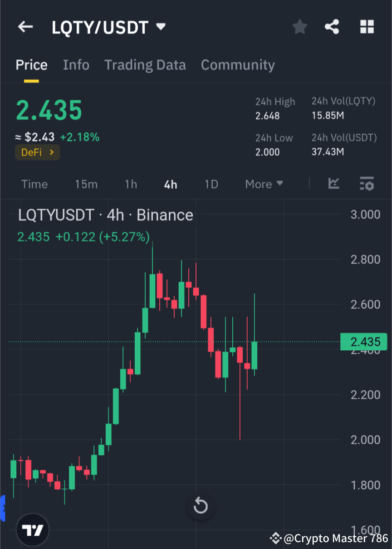This screenshot has height=549, width=392.
Task: Select the Info tab
Action: click(76, 65)
